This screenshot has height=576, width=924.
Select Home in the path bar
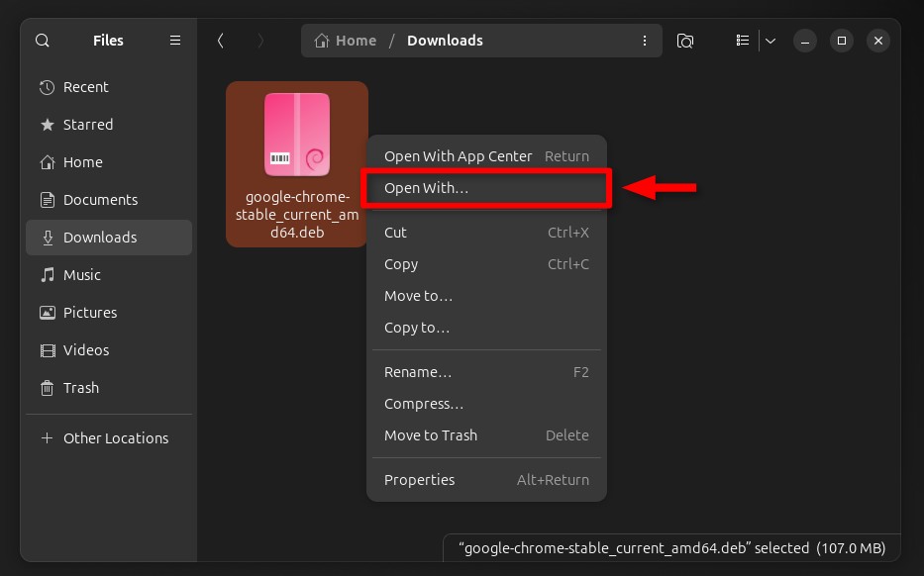pos(346,41)
